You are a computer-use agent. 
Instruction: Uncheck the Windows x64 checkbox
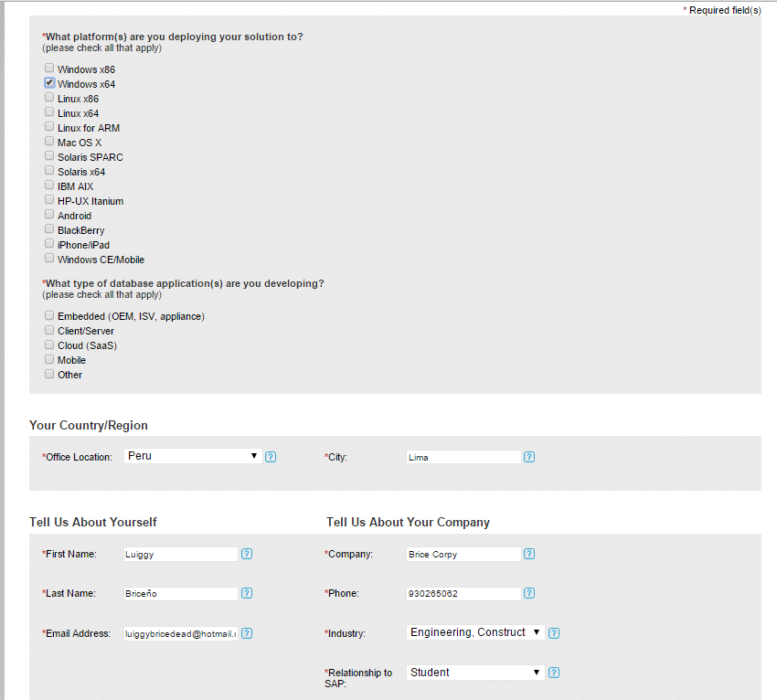click(x=48, y=81)
